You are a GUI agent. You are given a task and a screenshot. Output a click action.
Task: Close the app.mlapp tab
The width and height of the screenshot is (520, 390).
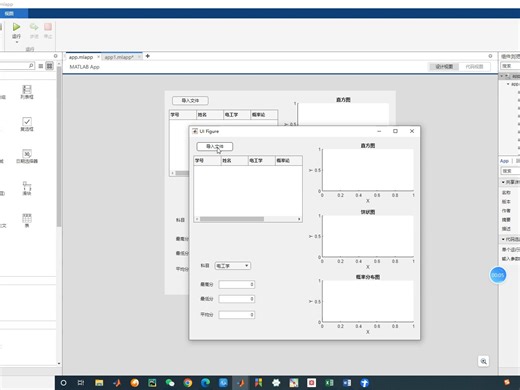(98, 57)
